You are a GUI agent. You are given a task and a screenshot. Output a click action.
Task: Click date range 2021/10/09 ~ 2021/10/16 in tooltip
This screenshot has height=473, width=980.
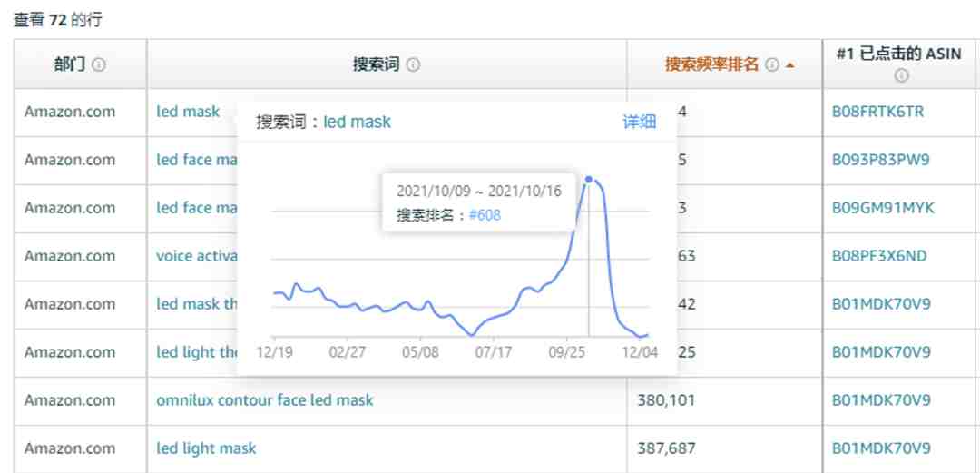tap(479, 192)
